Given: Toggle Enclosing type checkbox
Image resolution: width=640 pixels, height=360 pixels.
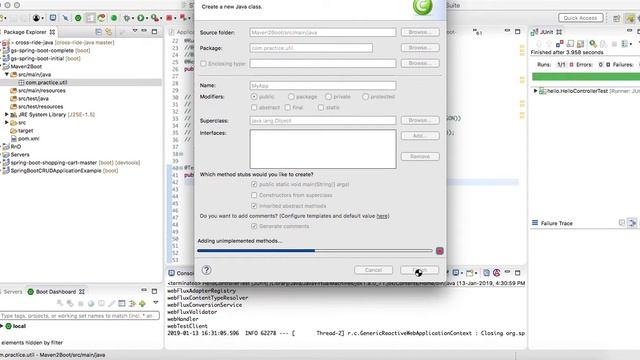Looking at the screenshot, I should point(203,64).
